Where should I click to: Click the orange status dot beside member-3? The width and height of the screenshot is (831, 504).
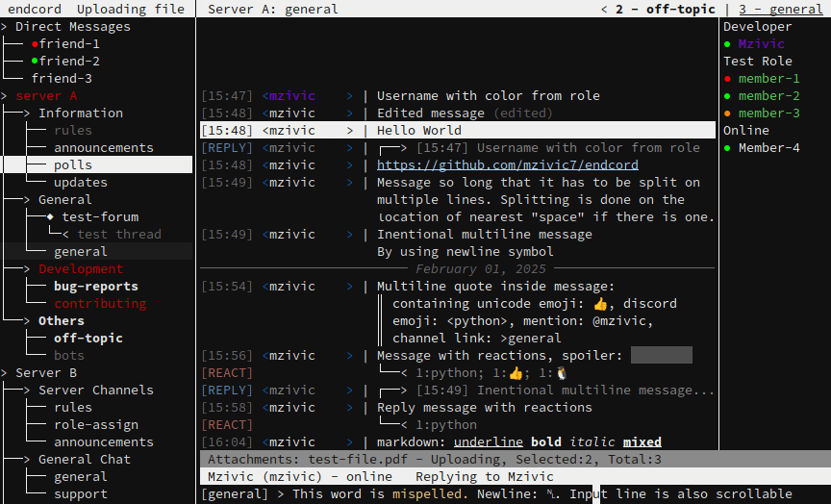tap(727, 113)
